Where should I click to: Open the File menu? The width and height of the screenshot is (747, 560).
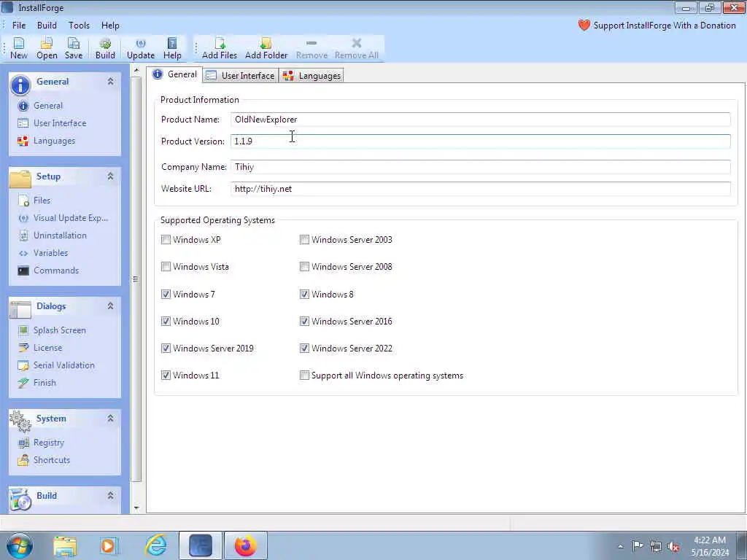pos(19,26)
